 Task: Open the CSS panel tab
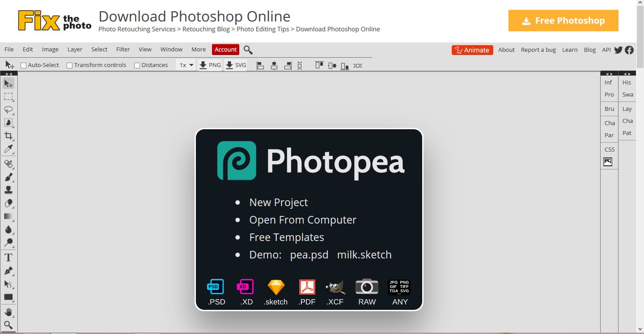point(610,149)
